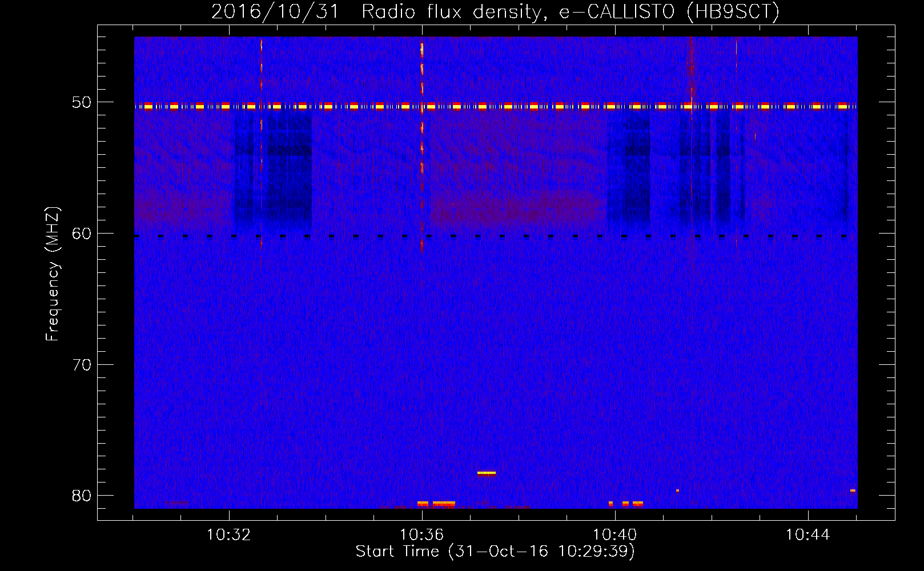The image size is (924, 571).
Task: Click the frequency tick label "80"
Action: click(x=82, y=496)
